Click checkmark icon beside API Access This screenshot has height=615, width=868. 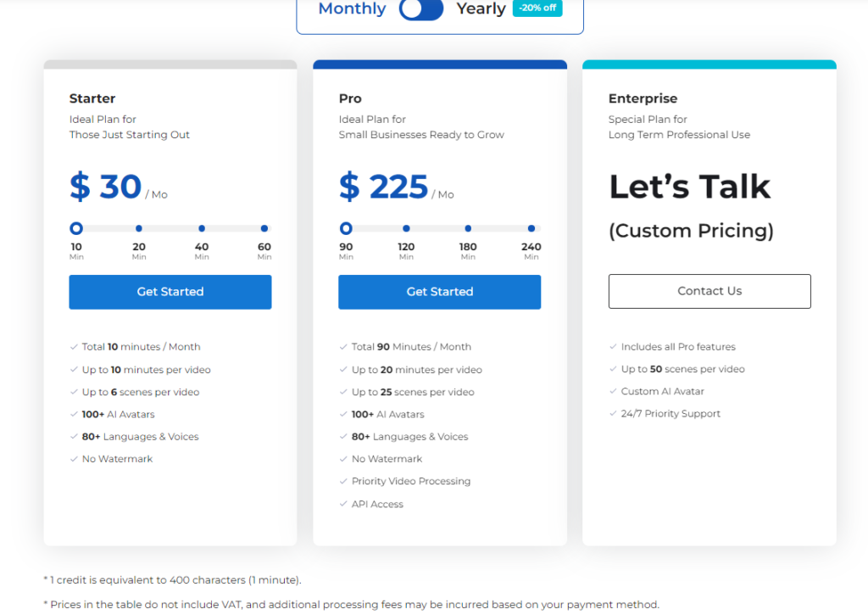click(x=343, y=504)
